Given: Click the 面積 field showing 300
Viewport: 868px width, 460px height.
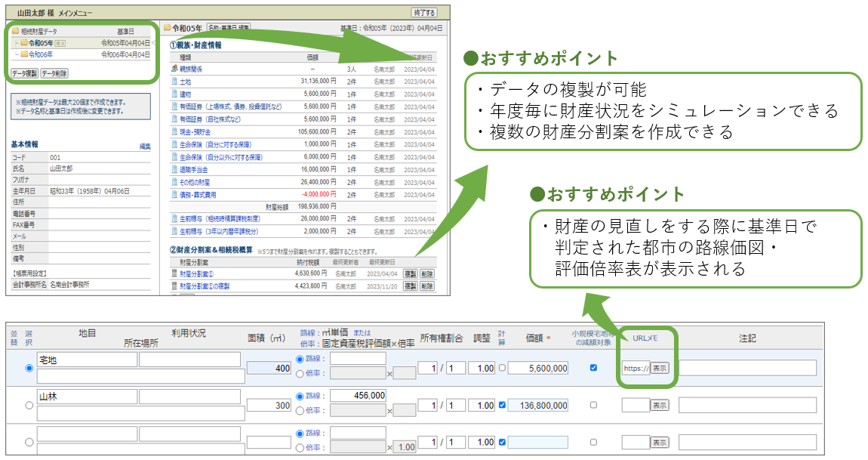Looking at the screenshot, I should pyautogui.click(x=269, y=405).
